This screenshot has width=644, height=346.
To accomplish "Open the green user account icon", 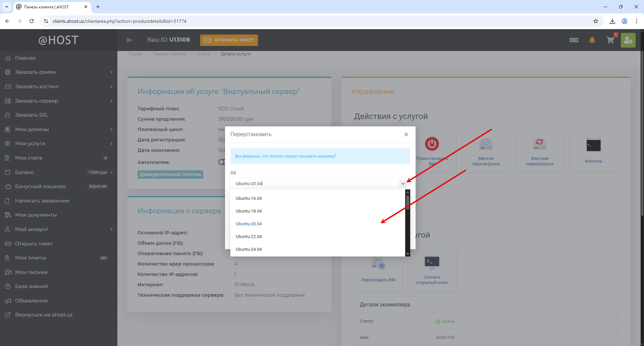I will pyautogui.click(x=628, y=40).
